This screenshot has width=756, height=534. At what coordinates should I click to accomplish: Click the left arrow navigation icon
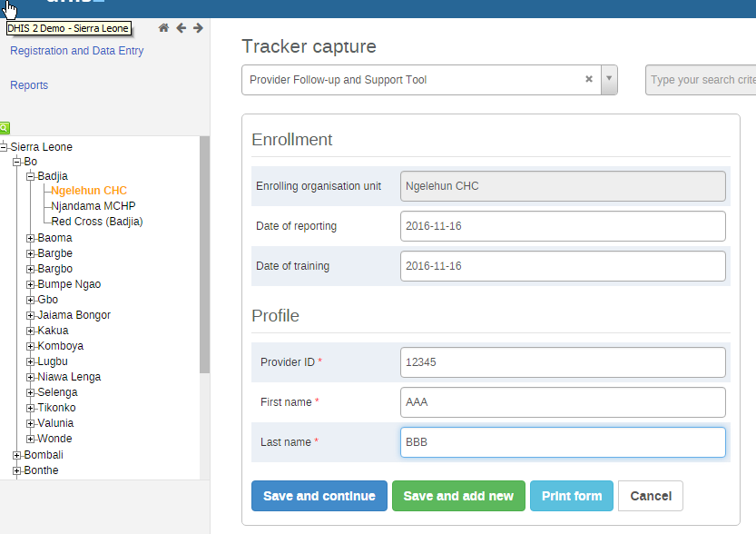(x=181, y=28)
